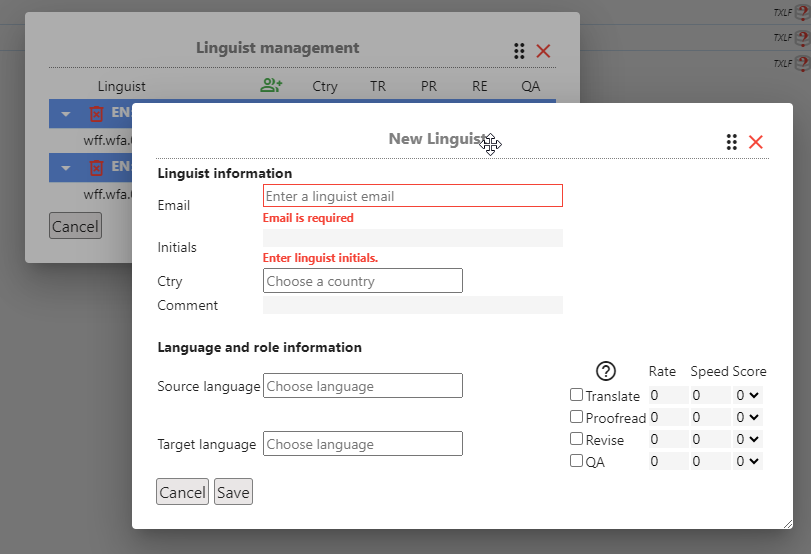Click the Ctry column header in Linguist management
The image size is (811, 554).
point(325,86)
